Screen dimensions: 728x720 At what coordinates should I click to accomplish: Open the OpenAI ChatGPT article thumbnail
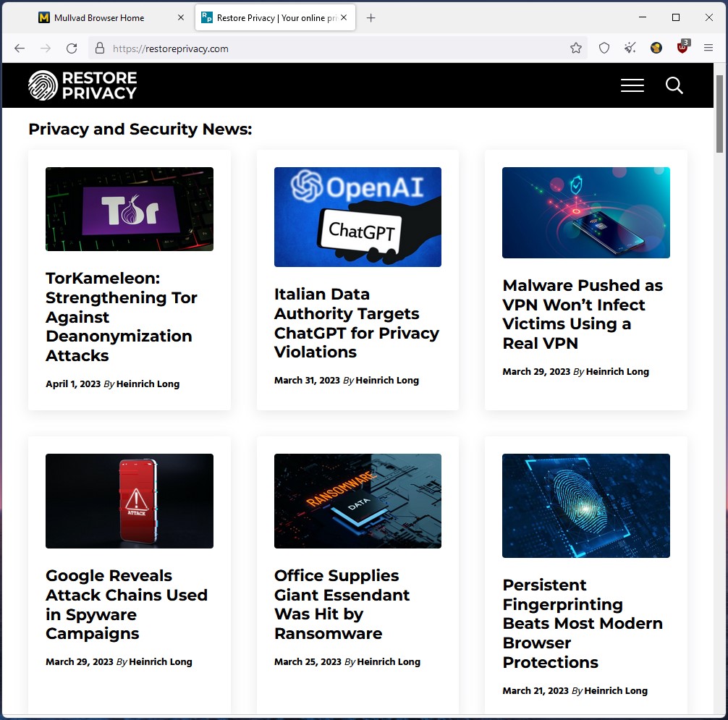point(358,217)
